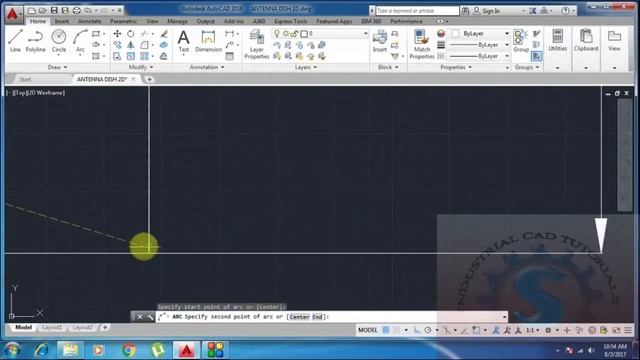The image size is (640, 360).
Task: Click Match Properties tool
Action: (x=422, y=44)
